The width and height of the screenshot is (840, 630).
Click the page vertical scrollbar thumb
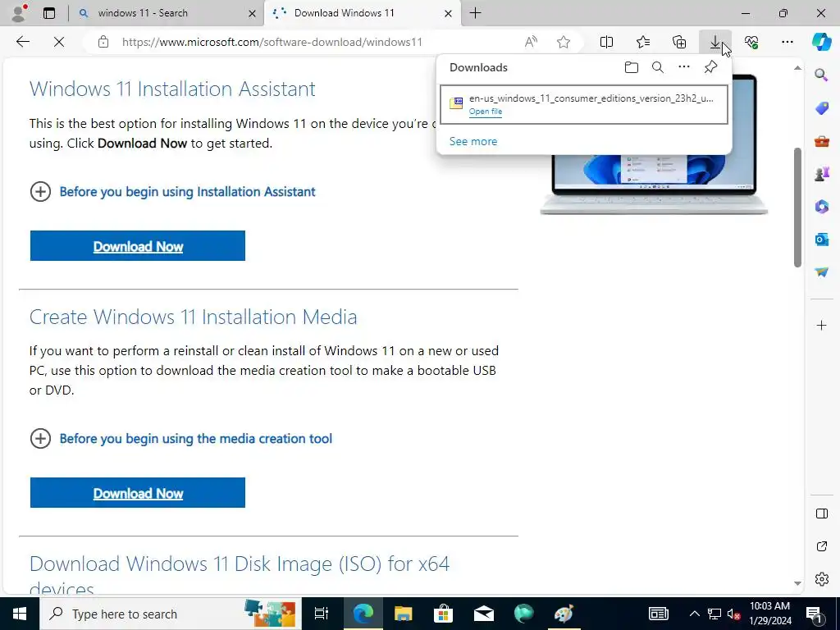click(x=797, y=207)
